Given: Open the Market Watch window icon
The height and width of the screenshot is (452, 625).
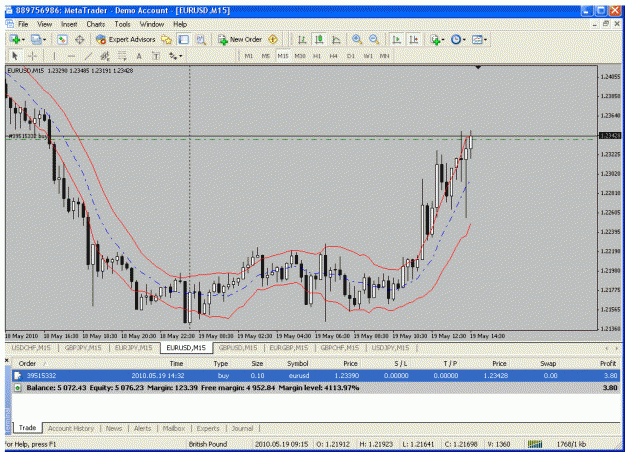Looking at the screenshot, I should tap(62, 39).
